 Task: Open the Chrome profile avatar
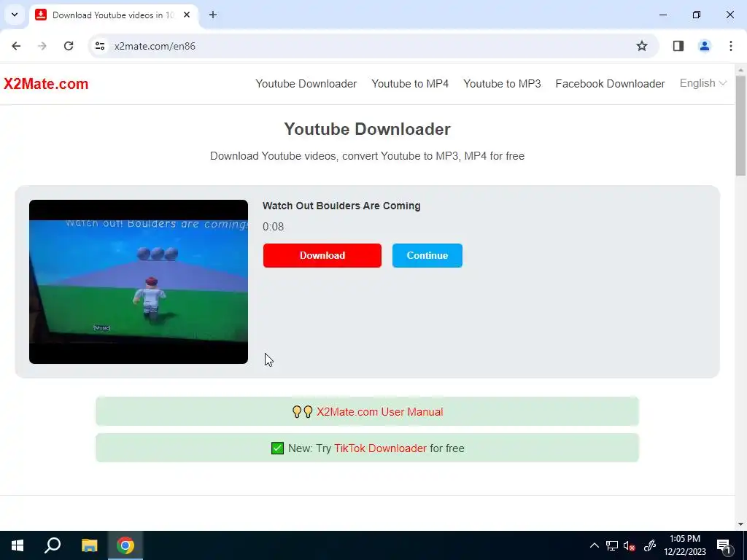[x=705, y=46]
